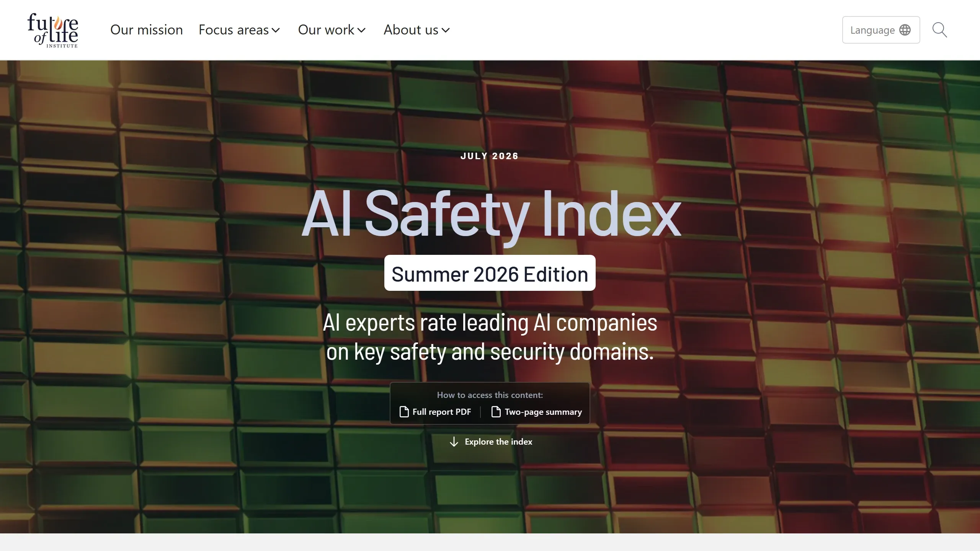Viewport: 980px width, 551px height.
Task: Click the document icon beside Two-page summary
Action: point(496,412)
